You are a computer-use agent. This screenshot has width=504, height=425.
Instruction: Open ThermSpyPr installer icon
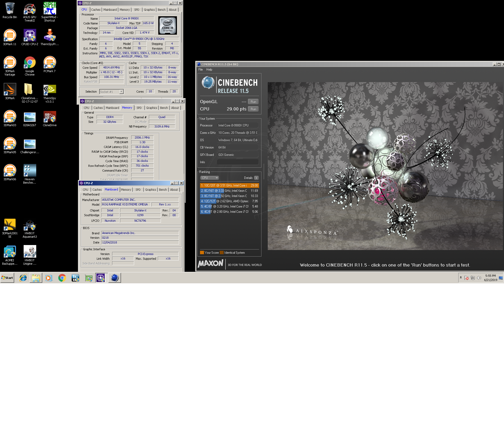pos(50,38)
